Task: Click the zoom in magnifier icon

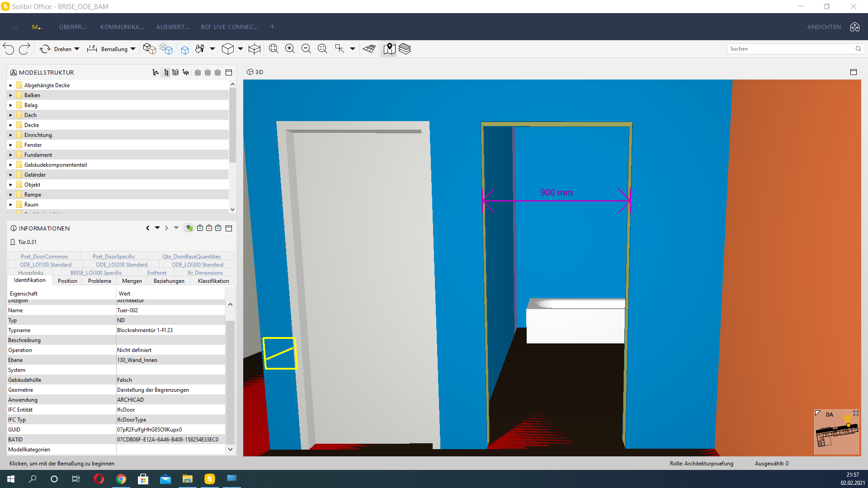Action: (290, 49)
